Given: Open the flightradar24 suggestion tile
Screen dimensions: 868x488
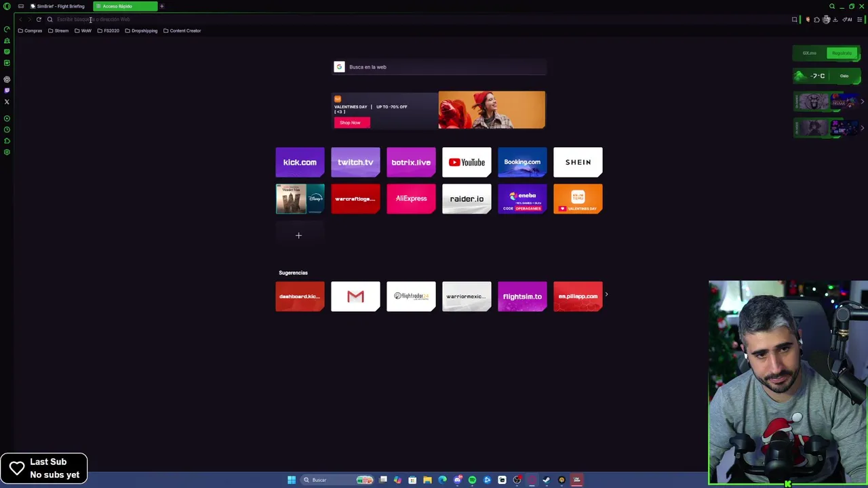Looking at the screenshot, I should point(411,296).
